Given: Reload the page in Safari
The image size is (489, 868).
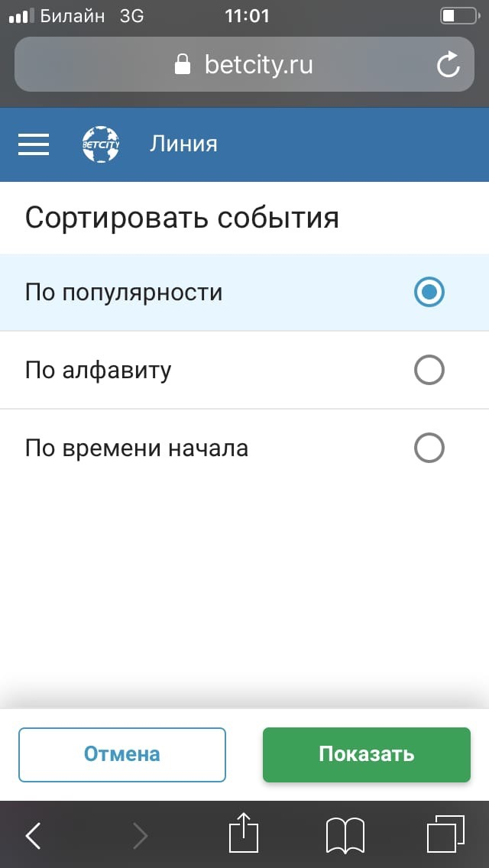Looking at the screenshot, I should coord(449,65).
